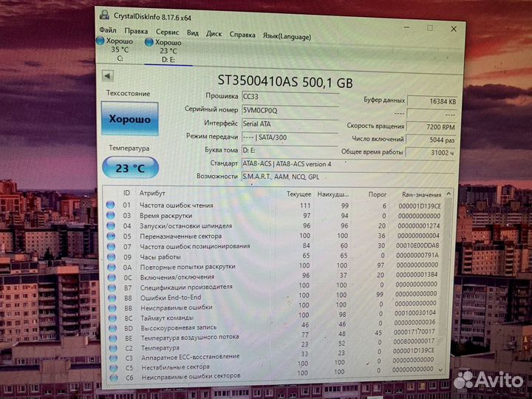Click status icon of attribute 01 row

111,205
